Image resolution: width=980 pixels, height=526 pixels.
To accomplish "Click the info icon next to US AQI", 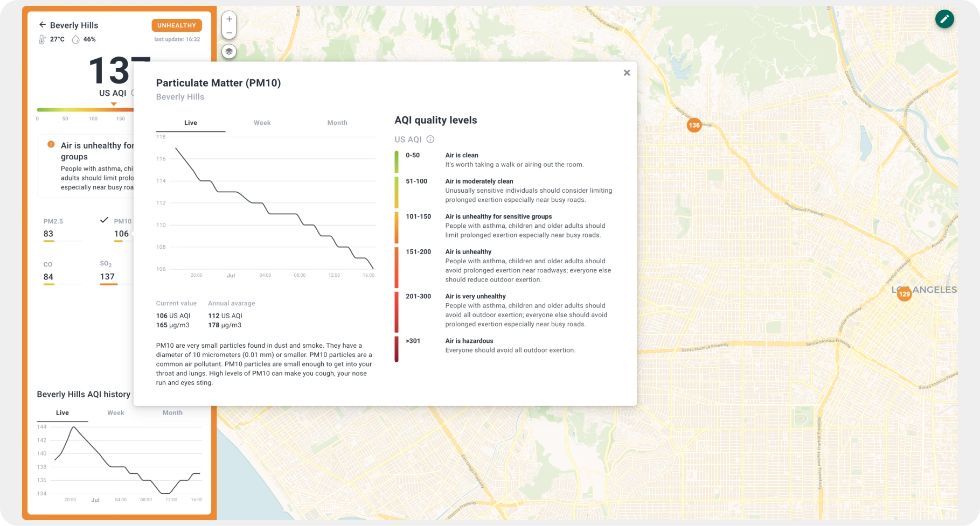I will click(430, 139).
